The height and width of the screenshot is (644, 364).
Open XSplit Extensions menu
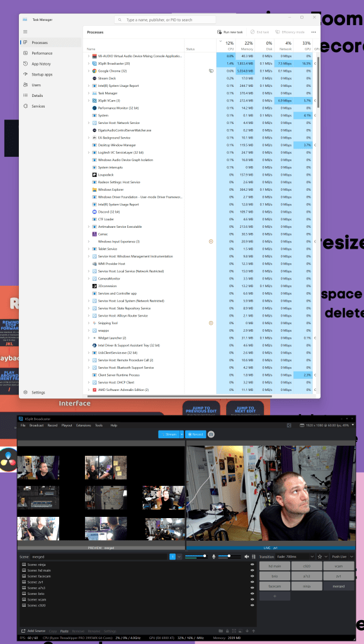(x=83, y=426)
